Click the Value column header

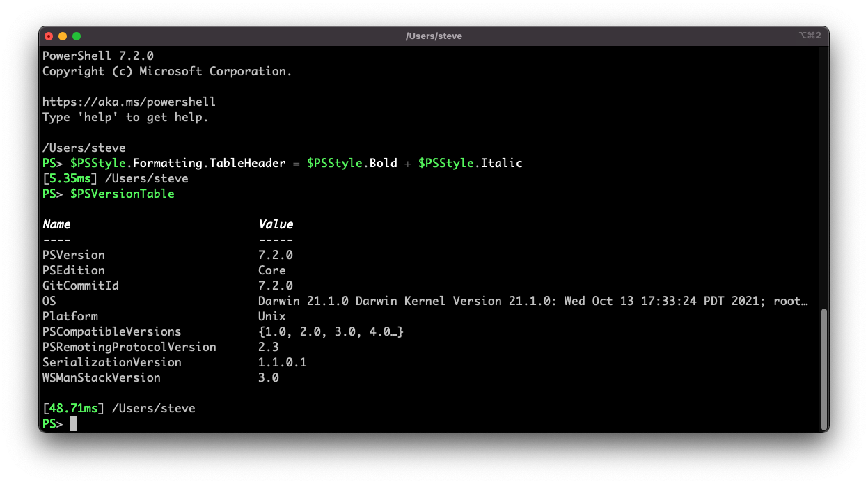coord(275,224)
